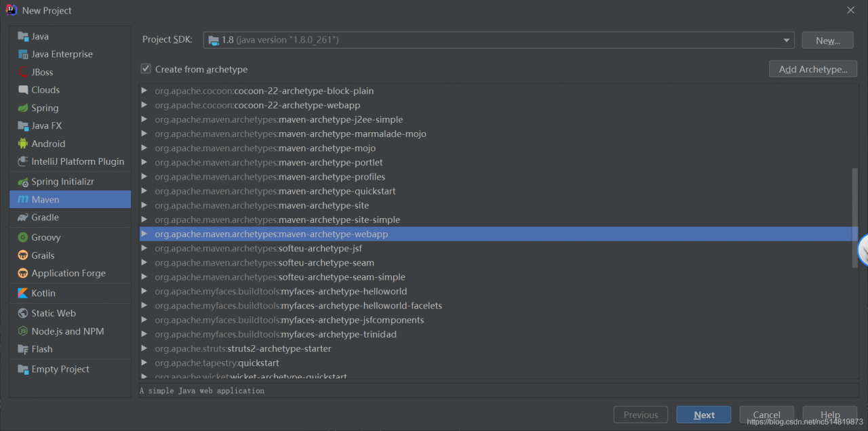Viewport: 868px width, 431px height.
Task: Click the Maven 'm' icon
Action: [x=23, y=200]
